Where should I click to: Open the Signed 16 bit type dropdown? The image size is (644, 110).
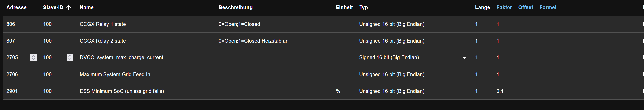(x=464, y=58)
